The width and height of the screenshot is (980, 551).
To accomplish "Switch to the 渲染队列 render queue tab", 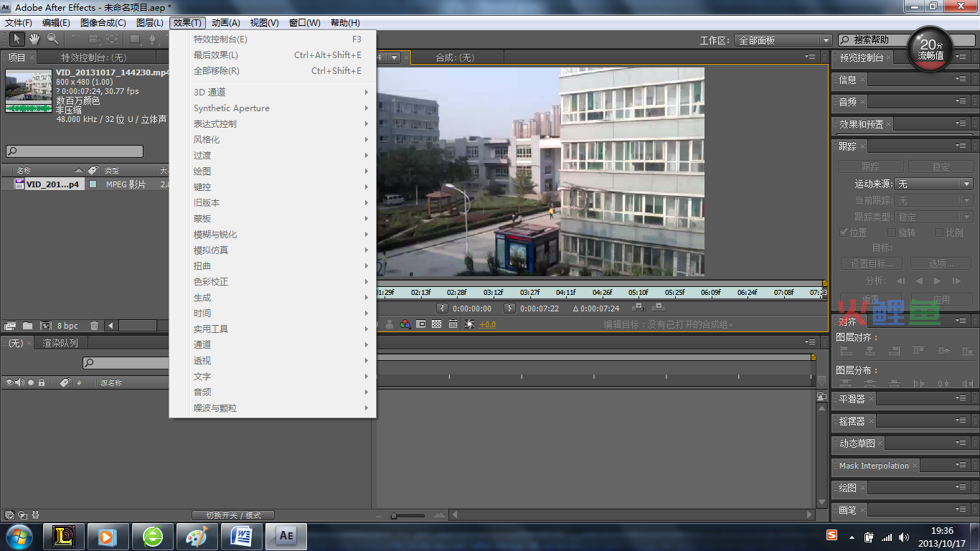I will coord(60,343).
